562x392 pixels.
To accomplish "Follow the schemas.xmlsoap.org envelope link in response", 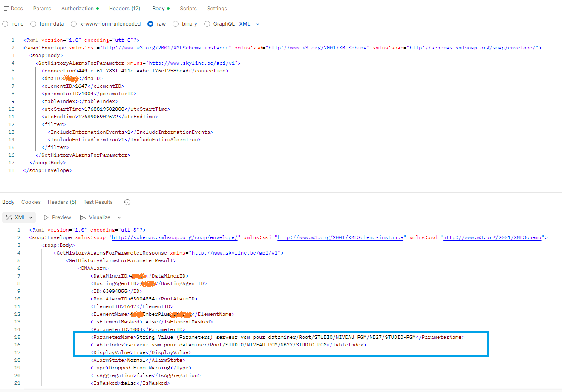I will point(174,237).
